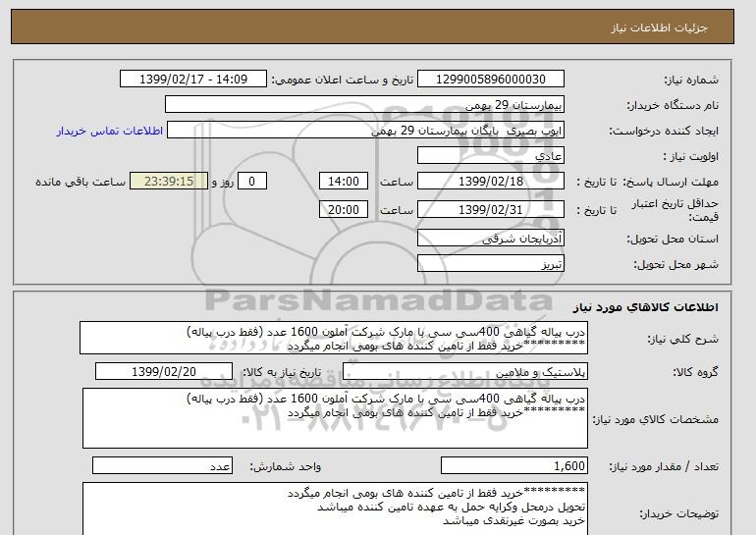Select the buyer name field بیمارستان 29 بهمن
The image size is (756, 535).
click(x=364, y=105)
